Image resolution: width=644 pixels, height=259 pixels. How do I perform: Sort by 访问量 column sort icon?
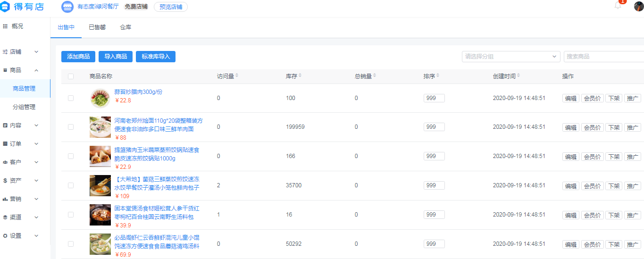click(237, 76)
